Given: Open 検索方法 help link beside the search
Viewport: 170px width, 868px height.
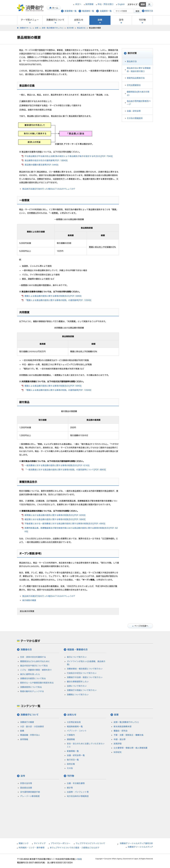Looking at the screenshot, I should point(147,11).
